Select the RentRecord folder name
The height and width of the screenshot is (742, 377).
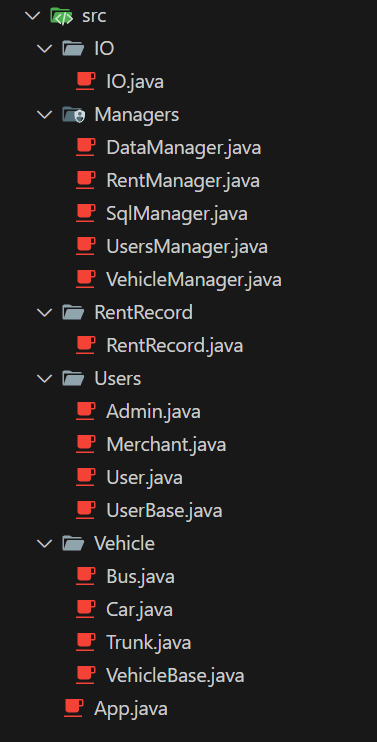coord(143,312)
